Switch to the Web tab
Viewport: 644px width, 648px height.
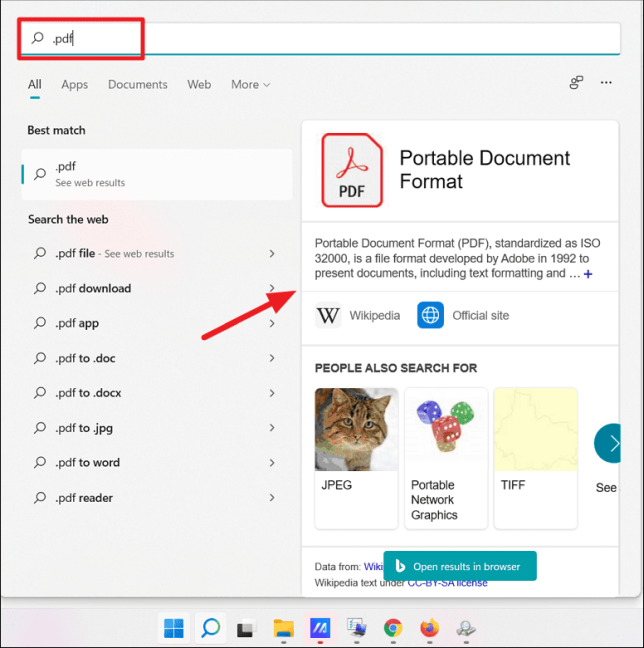[x=199, y=84]
